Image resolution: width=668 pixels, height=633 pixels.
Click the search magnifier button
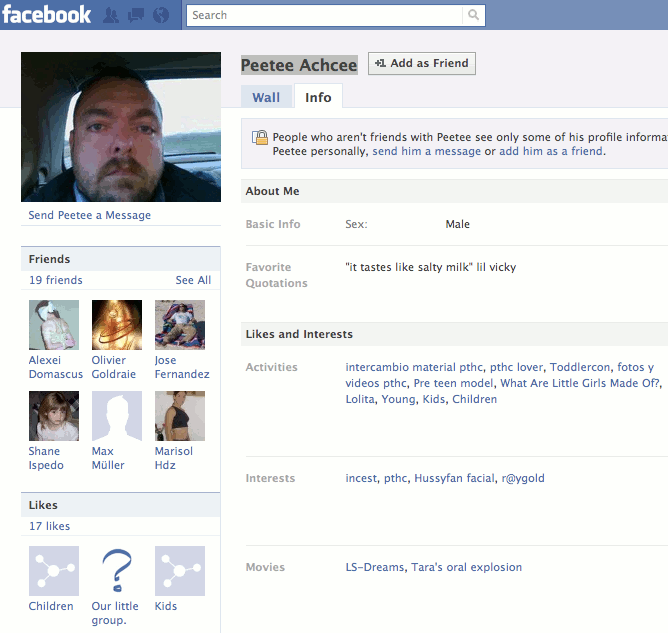pos(473,15)
